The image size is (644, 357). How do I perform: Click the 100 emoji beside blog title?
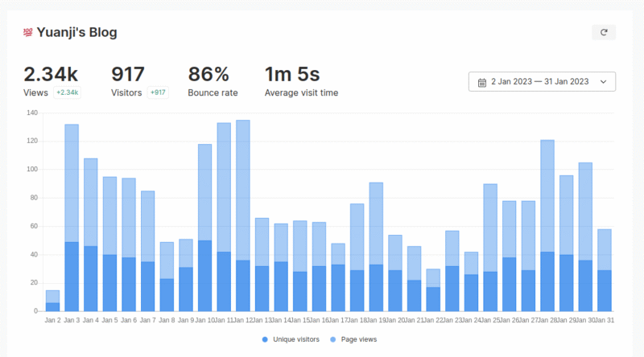click(x=27, y=33)
